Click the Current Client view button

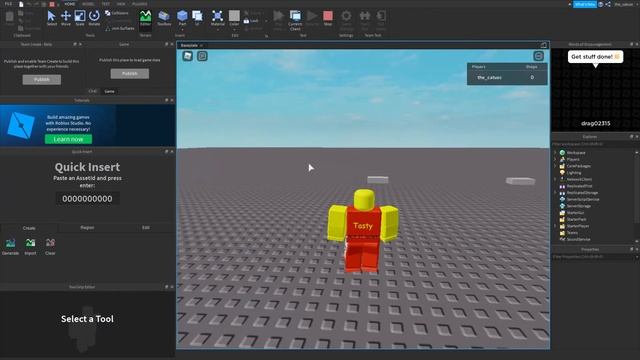(x=295, y=20)
